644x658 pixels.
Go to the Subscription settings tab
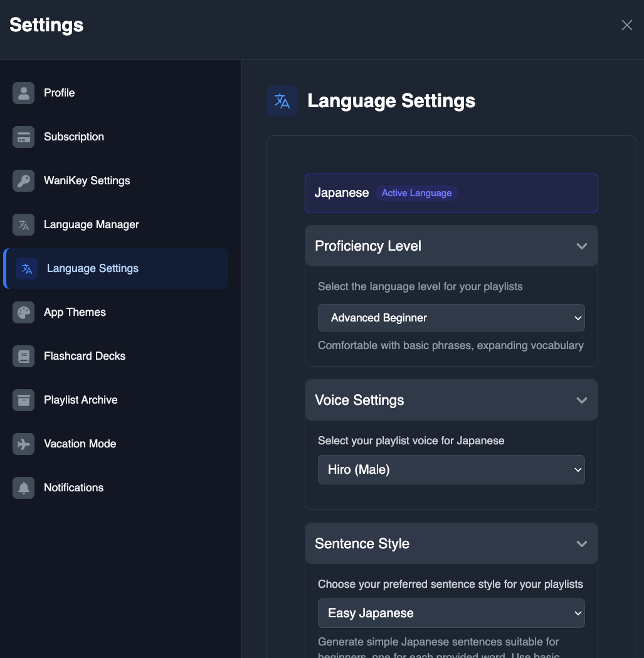(x=74, y=137)
